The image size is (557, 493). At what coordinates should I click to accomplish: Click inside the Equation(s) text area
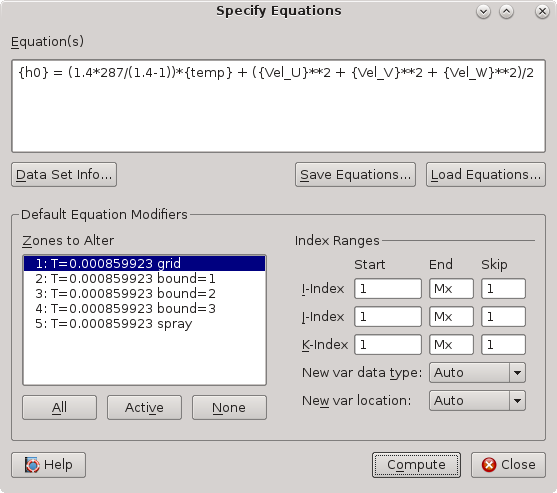[278, 106]
